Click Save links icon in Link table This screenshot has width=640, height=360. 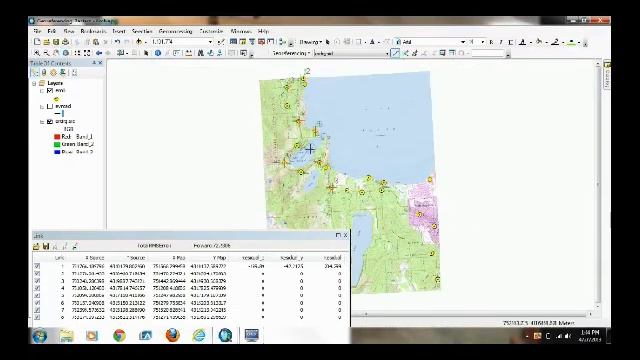46,246
